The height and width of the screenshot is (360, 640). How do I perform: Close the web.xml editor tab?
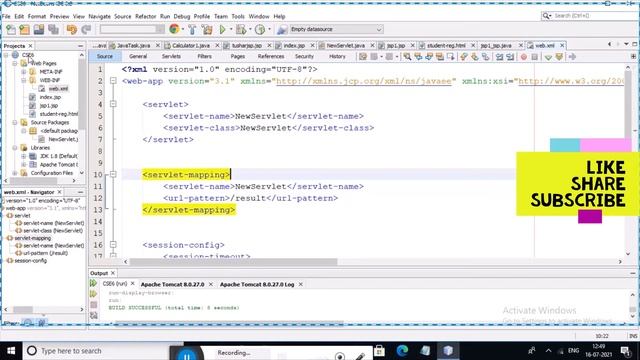coord(562,45)
